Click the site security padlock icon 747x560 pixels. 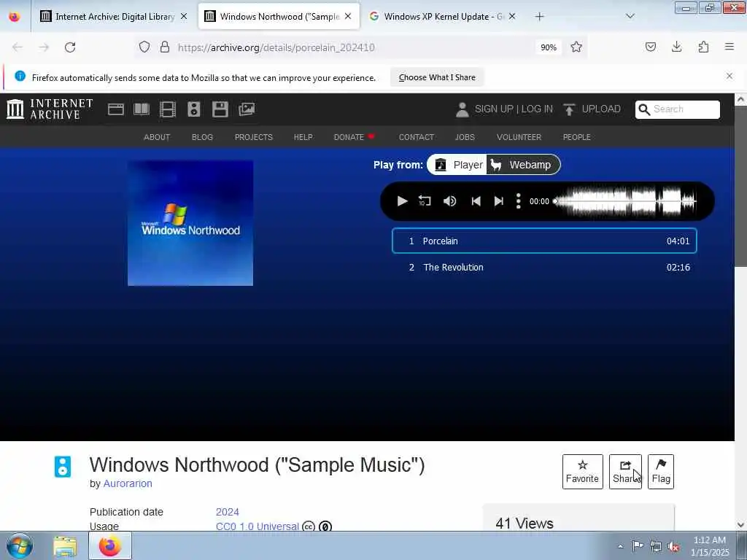pyautogui.click(x=164, y=47)
